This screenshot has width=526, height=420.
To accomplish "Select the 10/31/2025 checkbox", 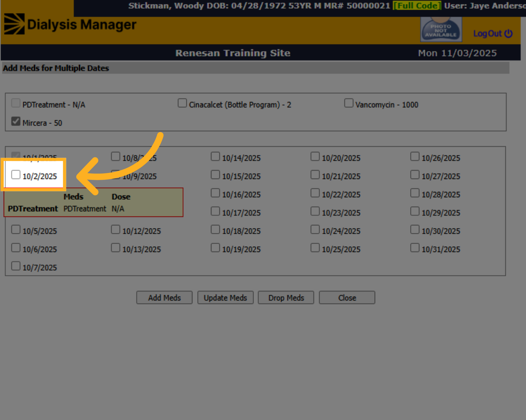I will click(x=415, y=248).
